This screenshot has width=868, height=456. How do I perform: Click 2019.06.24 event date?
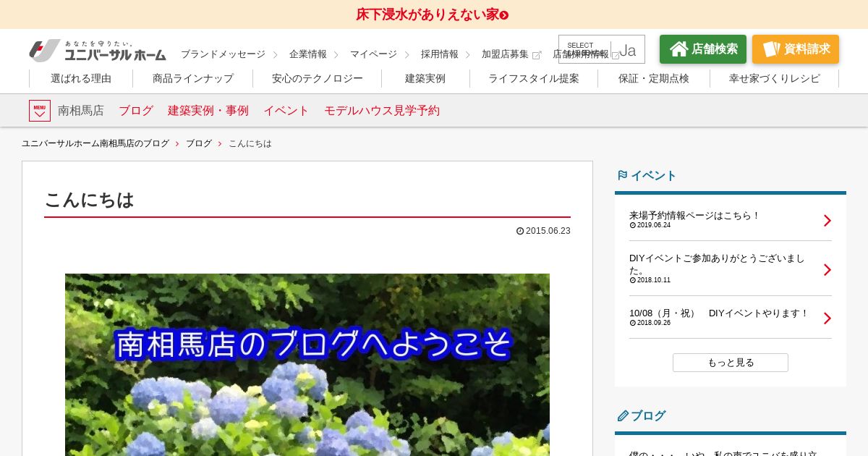pyautogui.click(x=654, y=225)
